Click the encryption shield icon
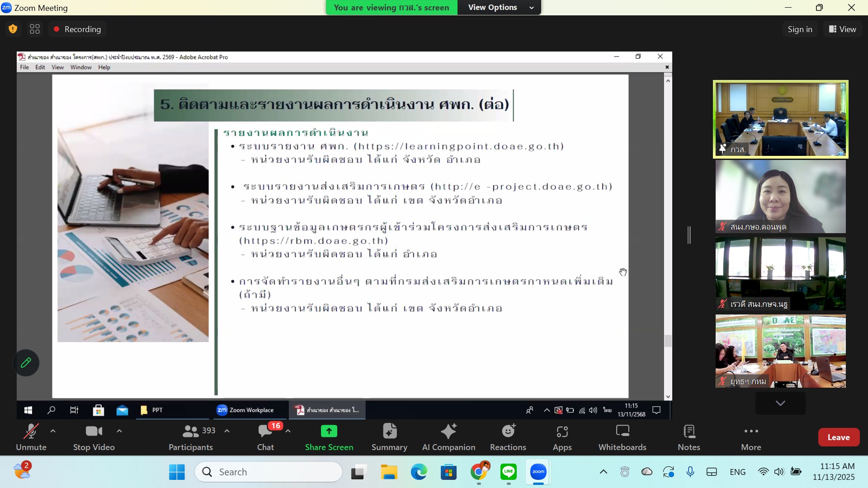The width and height of the screenshot is (868, 488). coord(13,29)
